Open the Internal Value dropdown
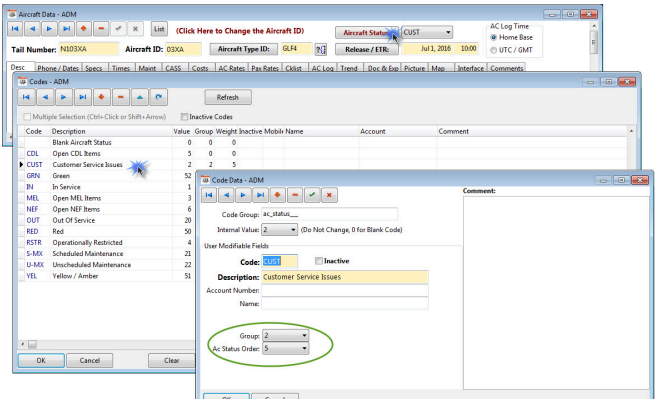 click(x=293, y=230)
